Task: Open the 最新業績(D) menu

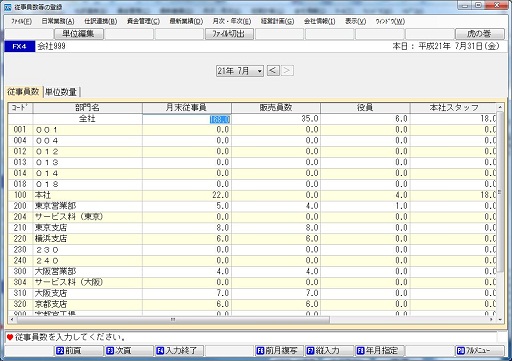Action: tap(186, 21)
